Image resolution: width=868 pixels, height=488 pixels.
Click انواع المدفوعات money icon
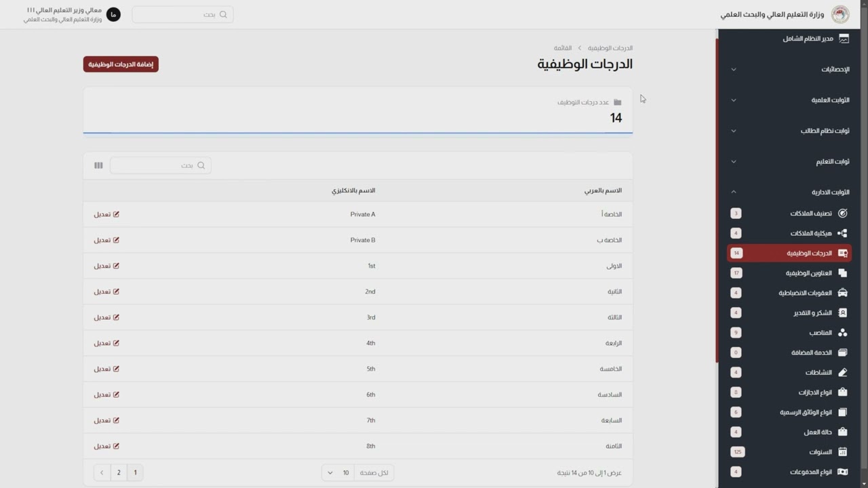pyautogui.click(x=842, y=472)
